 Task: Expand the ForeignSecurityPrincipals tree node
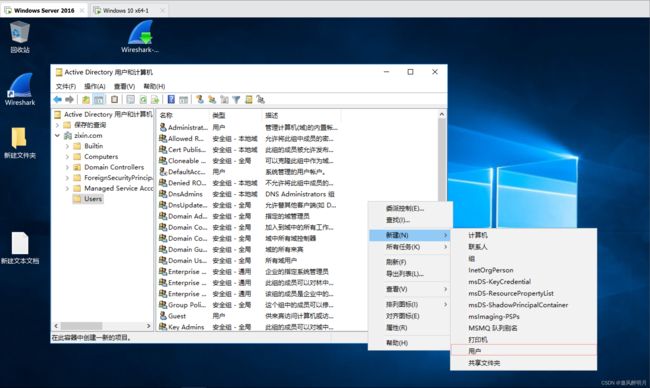(x=67, y=178)
